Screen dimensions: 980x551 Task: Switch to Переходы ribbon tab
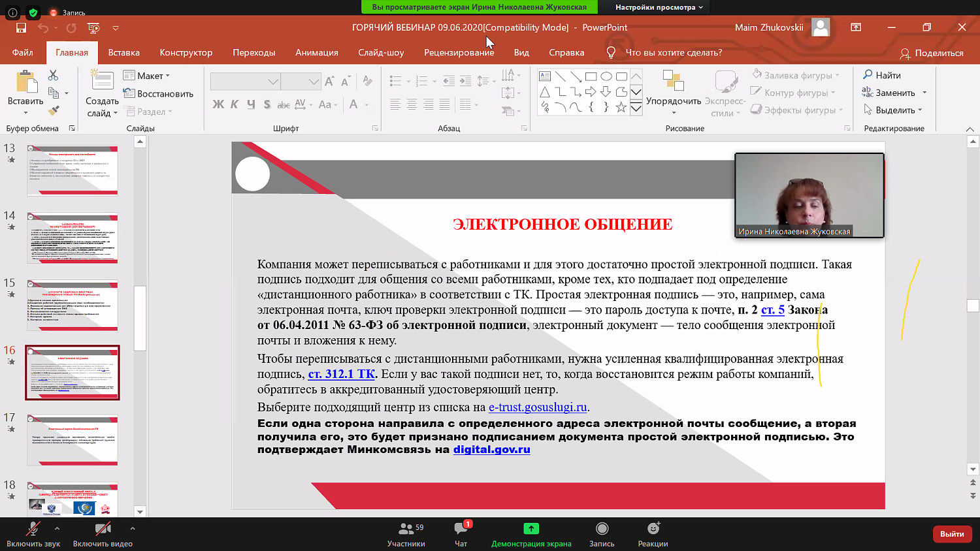tap(254, 52)
